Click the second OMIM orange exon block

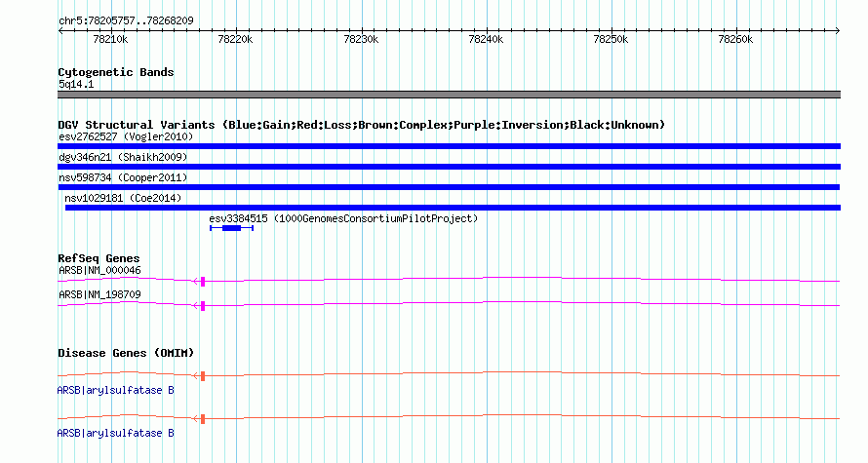coord(203,419)
